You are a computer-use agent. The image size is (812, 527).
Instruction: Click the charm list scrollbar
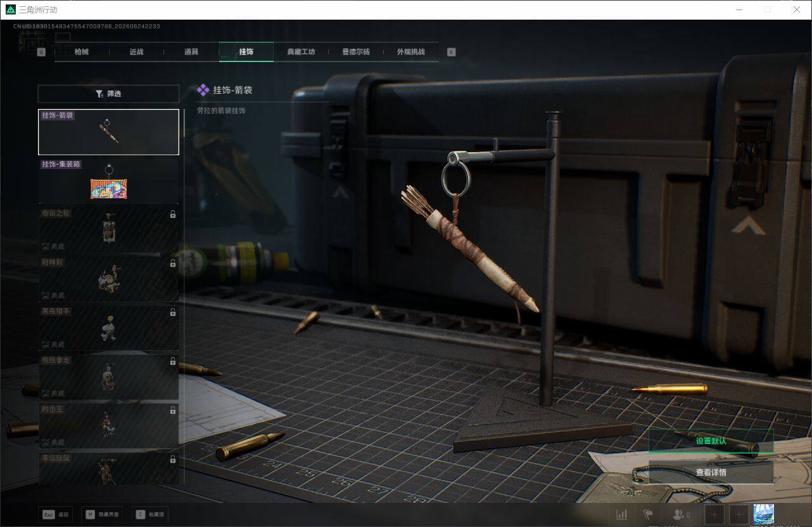point(184,123)
